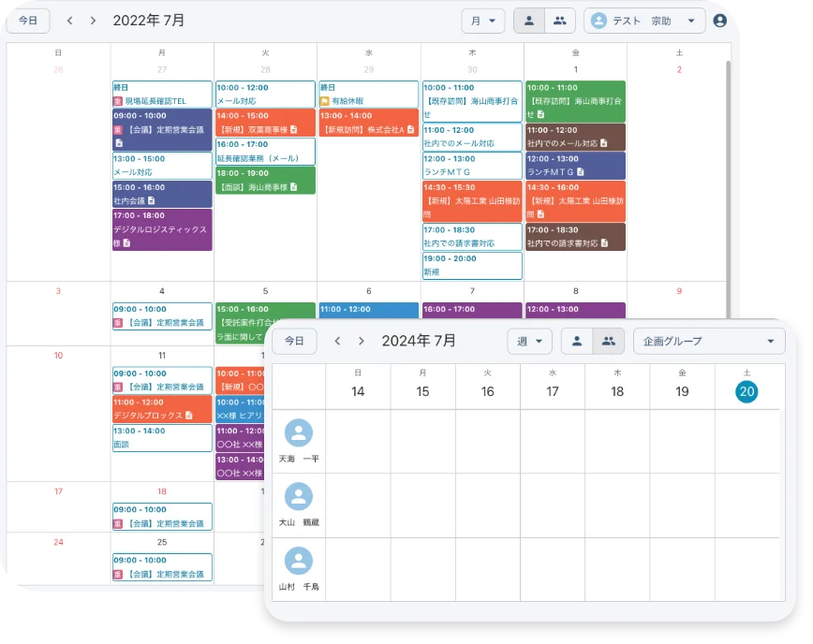Open the blue 11:00 - 12:00 event on the 6th
Image resolution: width=813 pixels, height=644 pixels.
click(x=369, y=310)
